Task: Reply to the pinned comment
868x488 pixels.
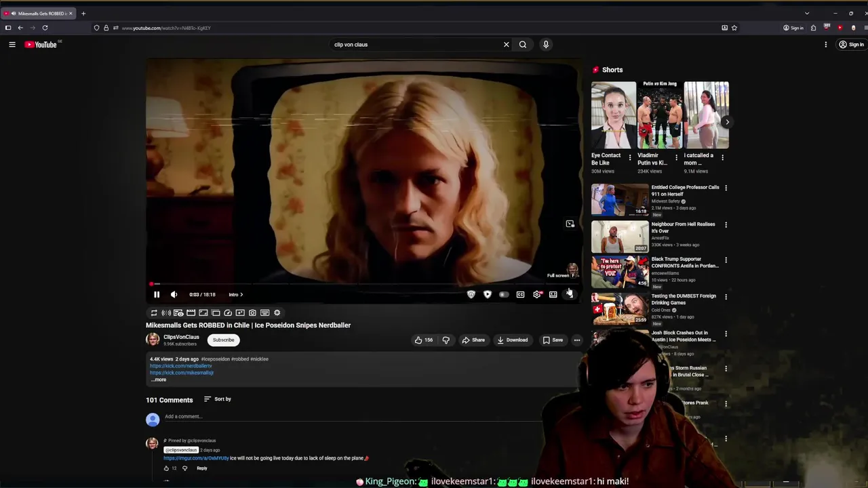Action: [202, 468]
